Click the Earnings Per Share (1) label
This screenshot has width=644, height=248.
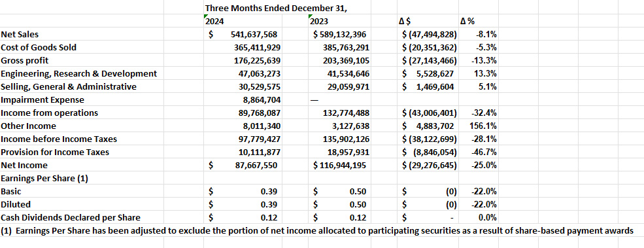coord(44,179)
